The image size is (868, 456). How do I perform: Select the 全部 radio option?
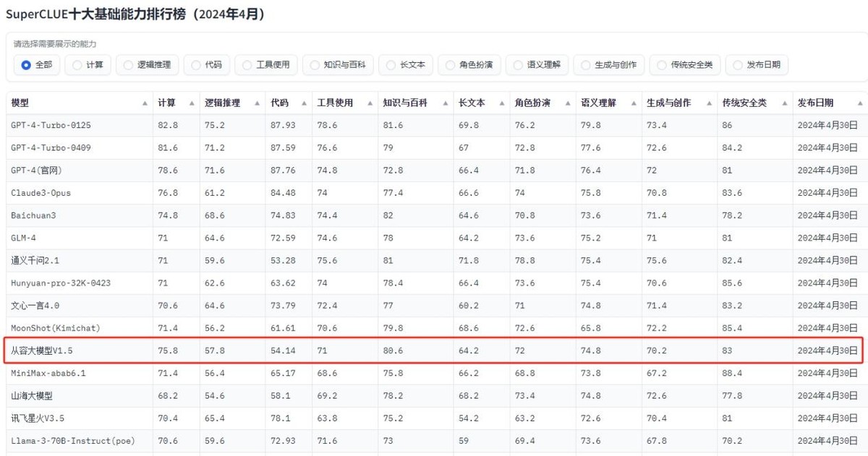coord(27,65)
